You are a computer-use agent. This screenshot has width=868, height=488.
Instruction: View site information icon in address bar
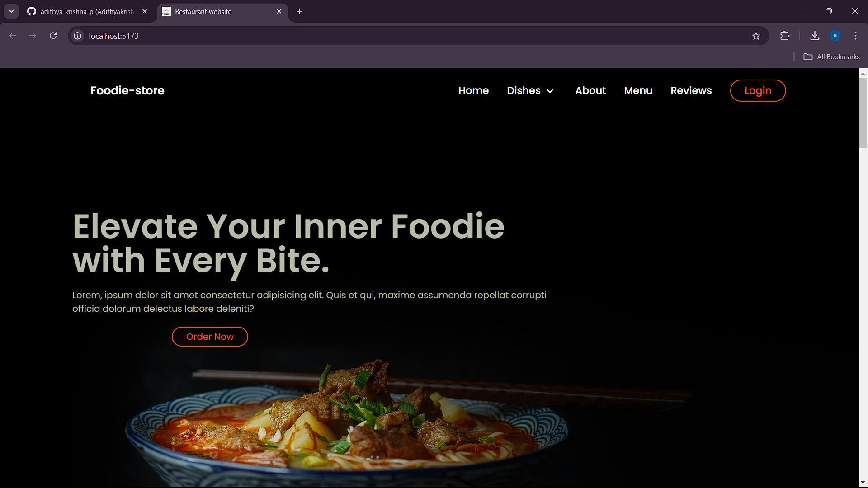pyautogui.click(x=78, y=36)
